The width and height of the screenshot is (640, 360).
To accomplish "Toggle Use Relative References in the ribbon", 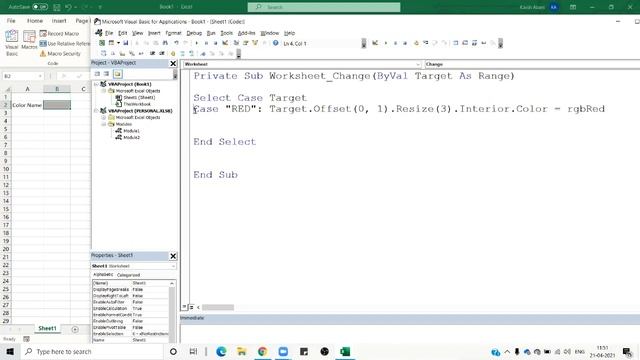I will pos(64,43).
